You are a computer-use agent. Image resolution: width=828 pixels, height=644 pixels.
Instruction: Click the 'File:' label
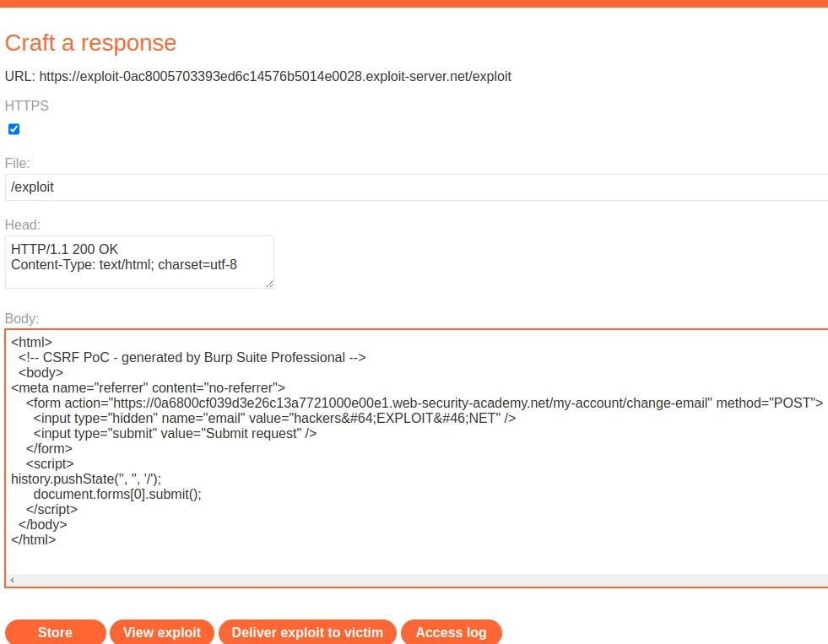coord(18,163)
